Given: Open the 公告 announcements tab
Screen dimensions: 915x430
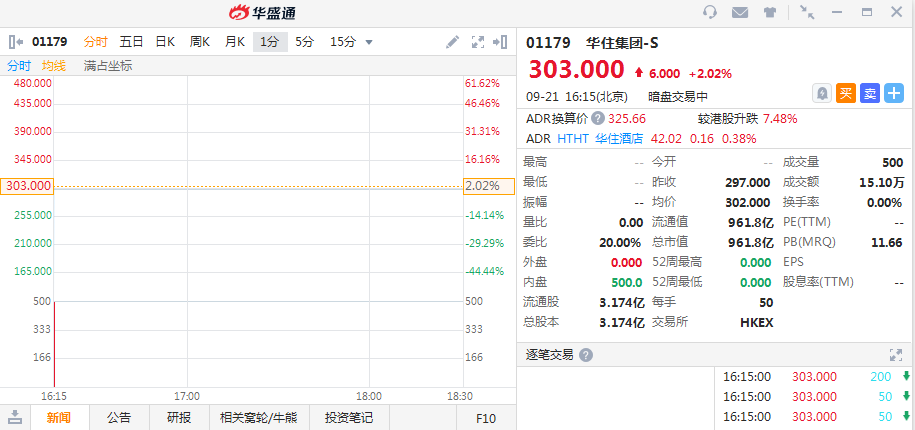Looking at the screenshot, I should (119, 418).
